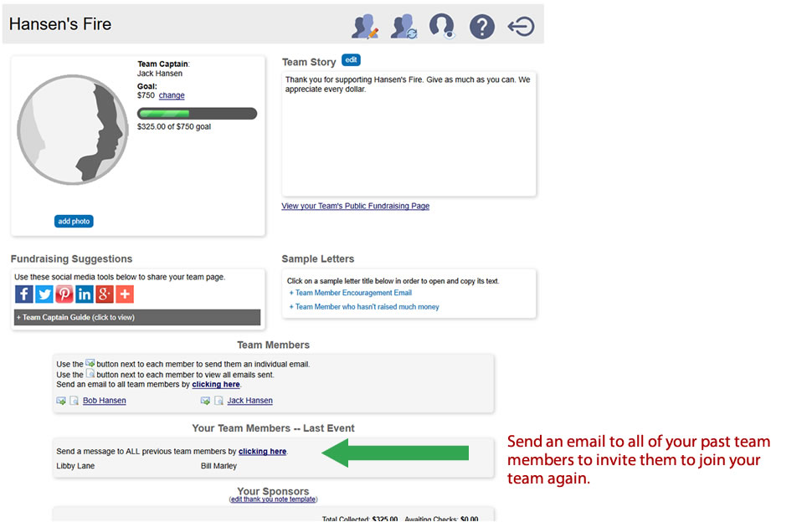Click the orange plus more sharing icon
Screen dimensions: 812x522
coord(125,294)
